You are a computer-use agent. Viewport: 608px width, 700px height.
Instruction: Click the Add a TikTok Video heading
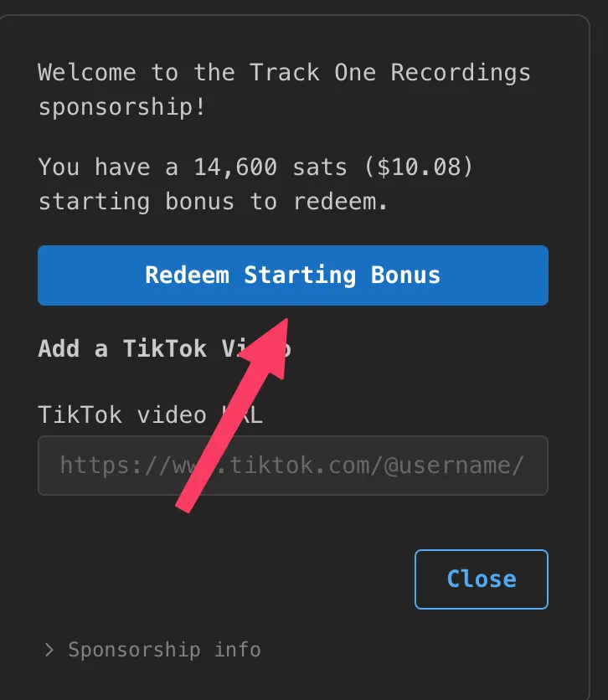pos(164,349)
